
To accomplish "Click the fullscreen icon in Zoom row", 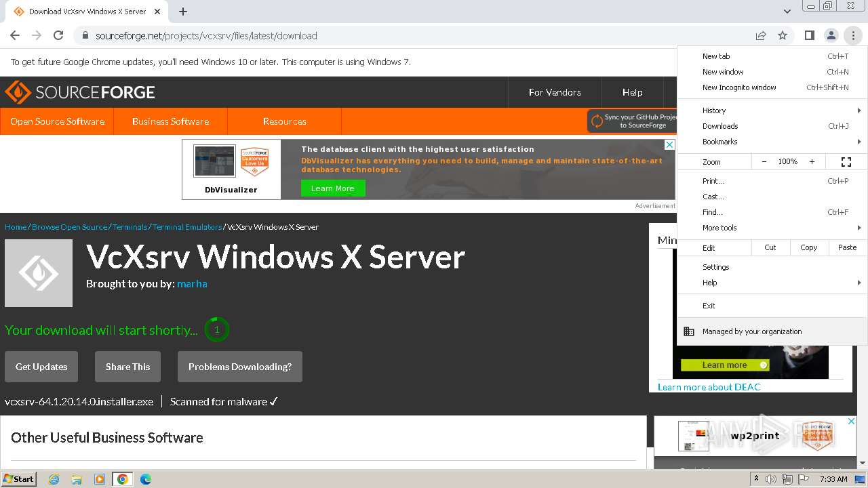I will 846,162.
